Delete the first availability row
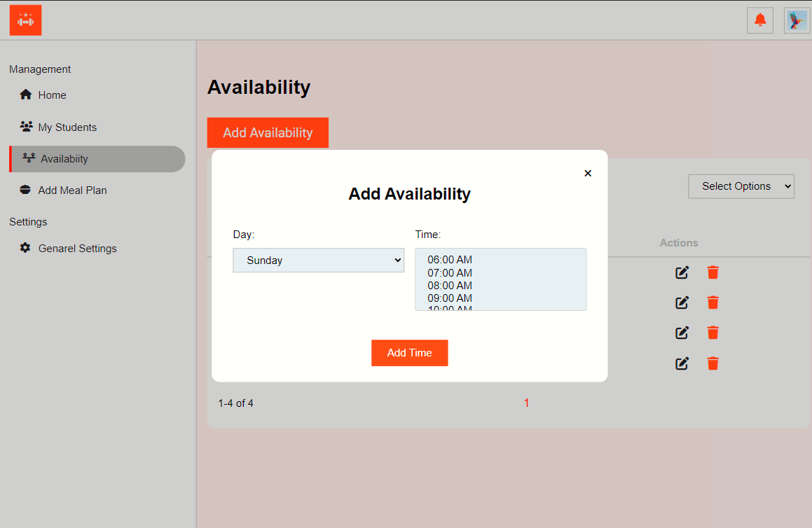The width and height of the screenshot is (812, 528). click(x=713, y=272)
